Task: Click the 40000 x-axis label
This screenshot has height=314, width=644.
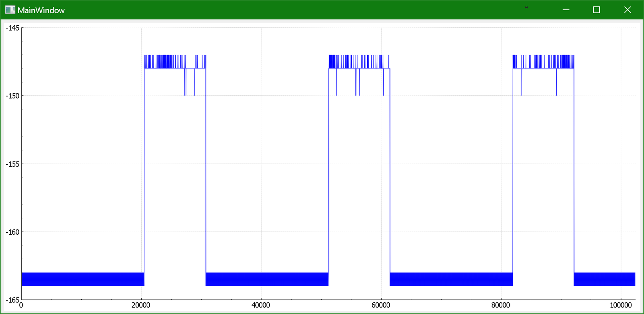Action: [261, 305]
